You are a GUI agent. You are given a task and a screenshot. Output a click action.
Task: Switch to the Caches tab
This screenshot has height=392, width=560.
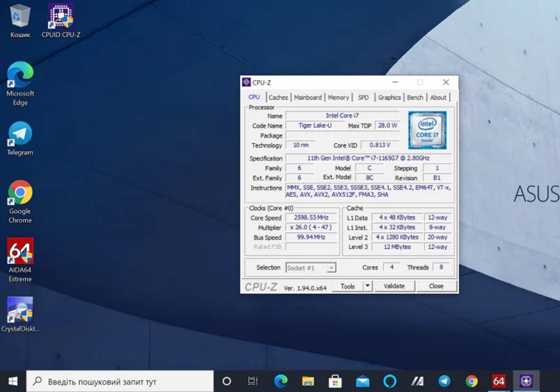(278, 97)
